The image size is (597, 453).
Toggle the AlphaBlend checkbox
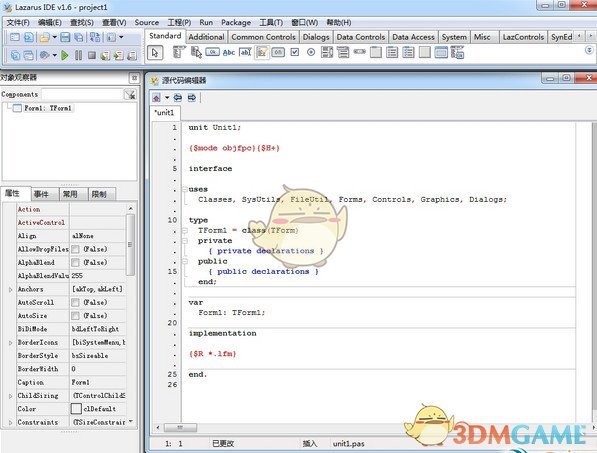(75, 263)
